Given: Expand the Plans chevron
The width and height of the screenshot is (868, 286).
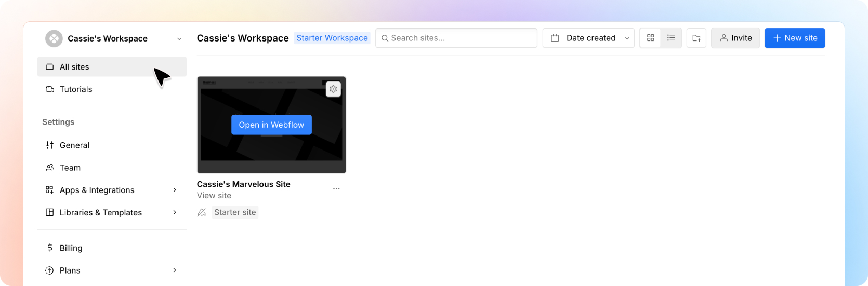Looking at the screenshot, I should pyautogui.click(x=175, y=270).
